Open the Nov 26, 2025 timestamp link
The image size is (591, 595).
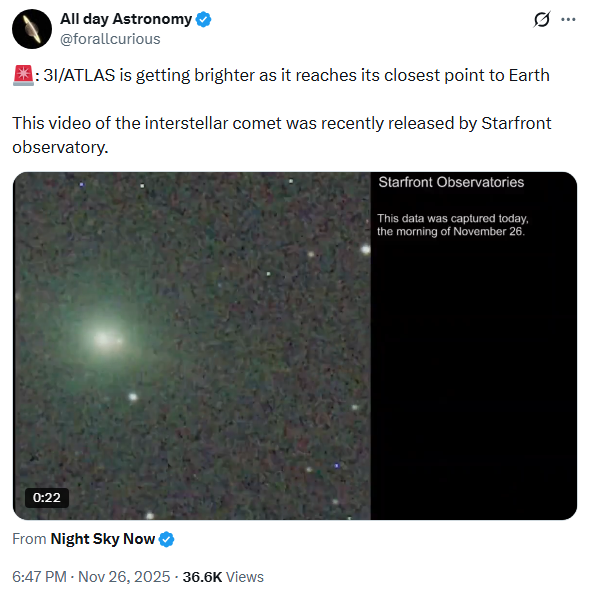(x=124, y=577)
